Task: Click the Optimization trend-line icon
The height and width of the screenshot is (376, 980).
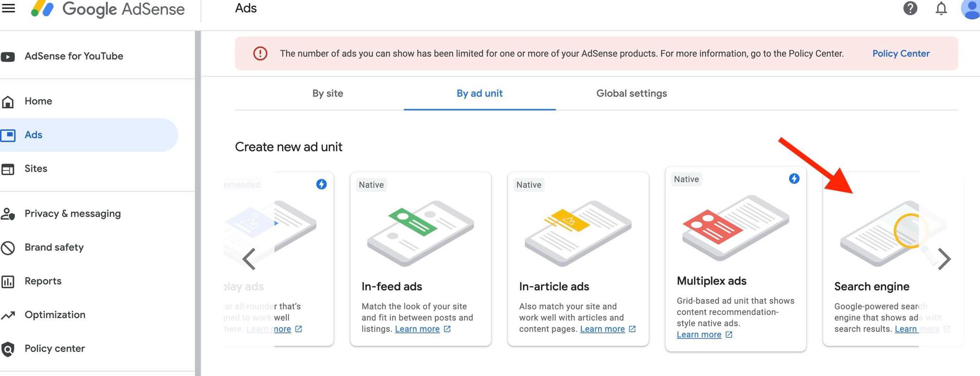Action: pos(8,315)
